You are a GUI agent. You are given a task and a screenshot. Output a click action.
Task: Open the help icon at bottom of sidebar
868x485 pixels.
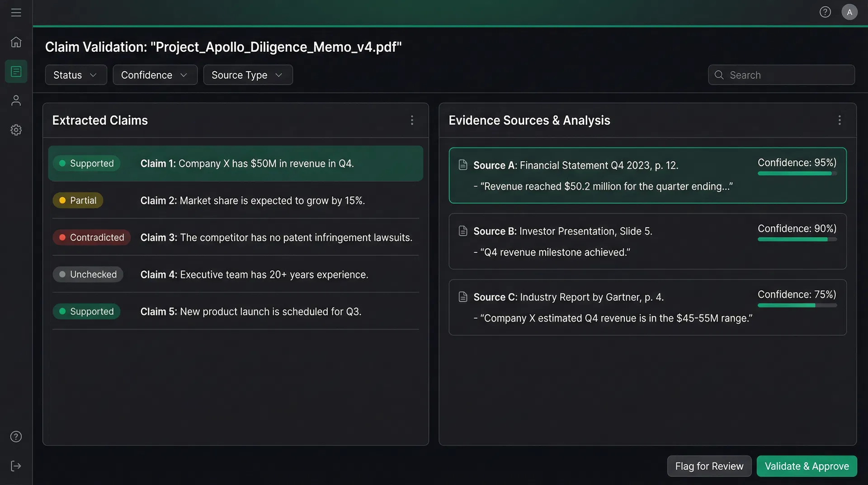pyautogui.click(x=16, y=436)
